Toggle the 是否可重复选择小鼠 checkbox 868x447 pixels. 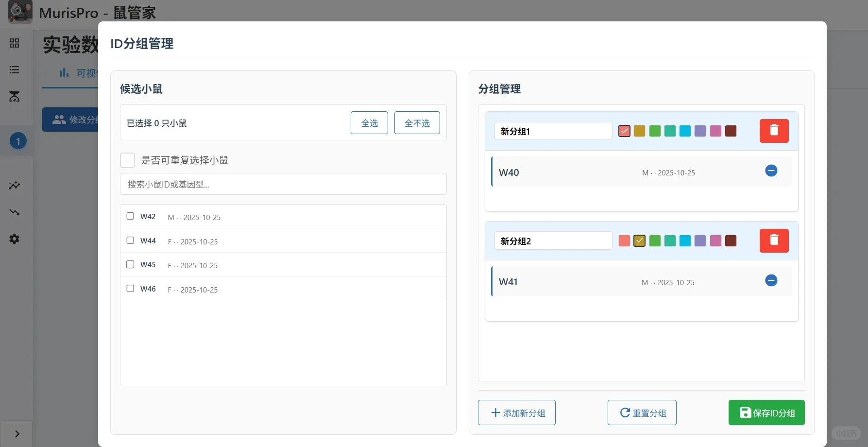coord(127,160)
